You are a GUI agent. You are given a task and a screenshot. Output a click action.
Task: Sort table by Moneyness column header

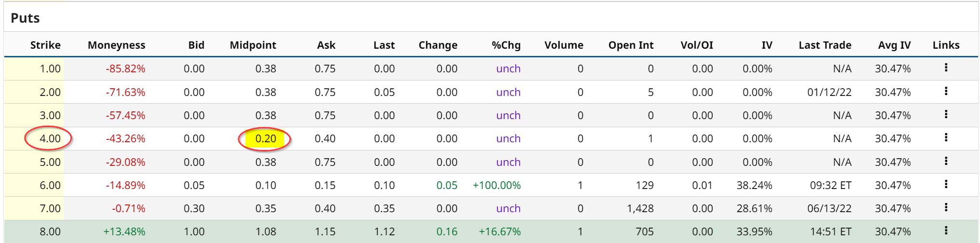click(x=116, y=45)
